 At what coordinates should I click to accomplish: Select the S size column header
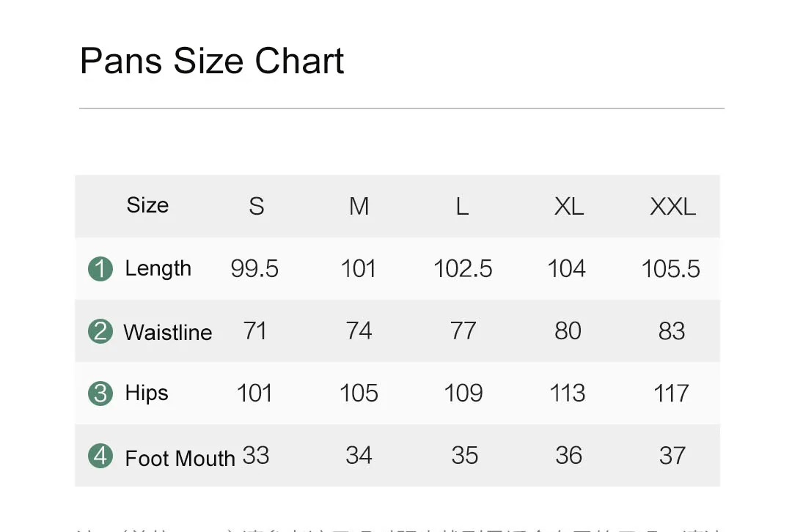coord(257,207)
